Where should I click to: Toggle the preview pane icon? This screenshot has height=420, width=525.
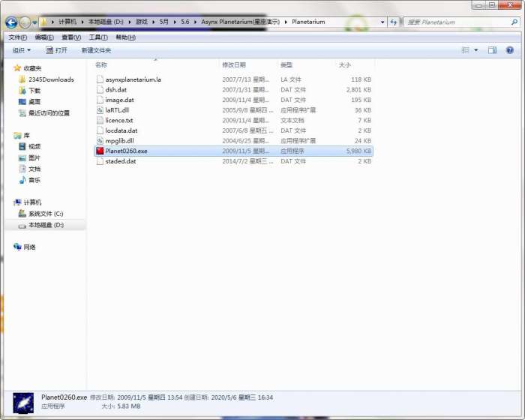pyautogui.click(x=493, y=50)
